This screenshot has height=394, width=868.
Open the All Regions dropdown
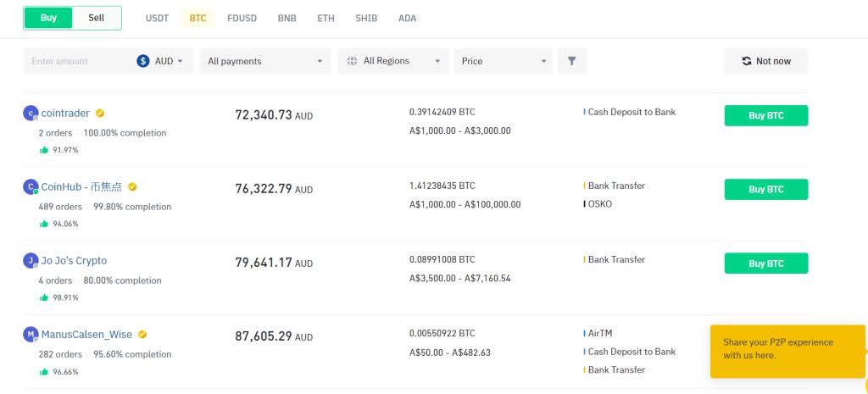click(x=392, y=61)
